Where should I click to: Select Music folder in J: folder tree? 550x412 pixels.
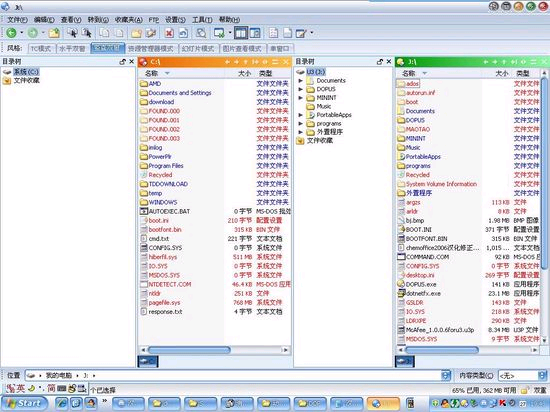pyautogui.click(x=324, y=106)
